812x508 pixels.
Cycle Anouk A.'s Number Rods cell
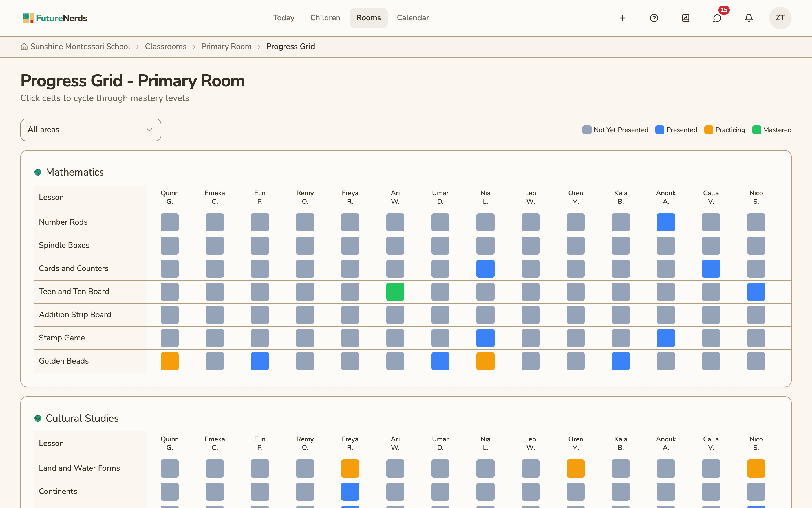(x=666, y=222)
